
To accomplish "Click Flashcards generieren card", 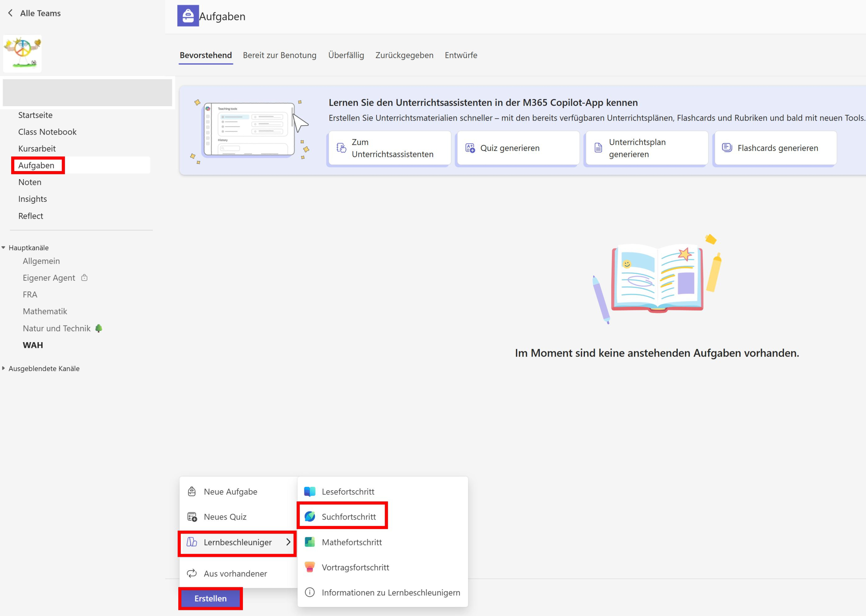I will 775,148.
